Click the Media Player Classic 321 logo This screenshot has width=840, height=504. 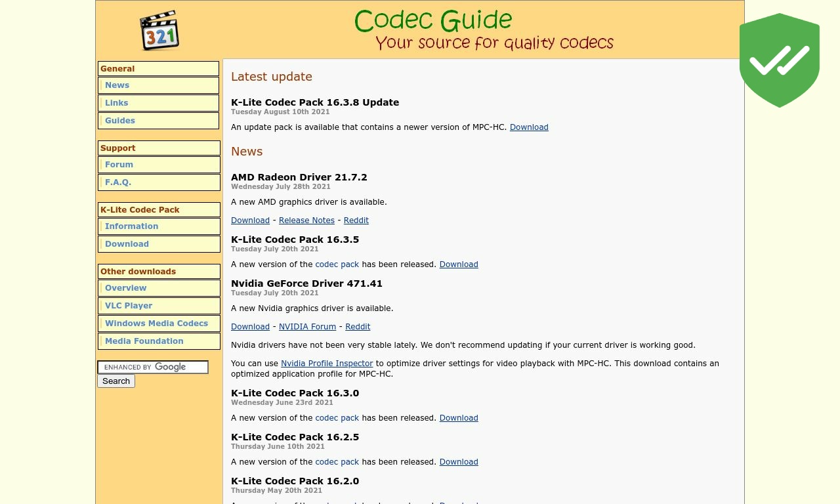(159, 30)
